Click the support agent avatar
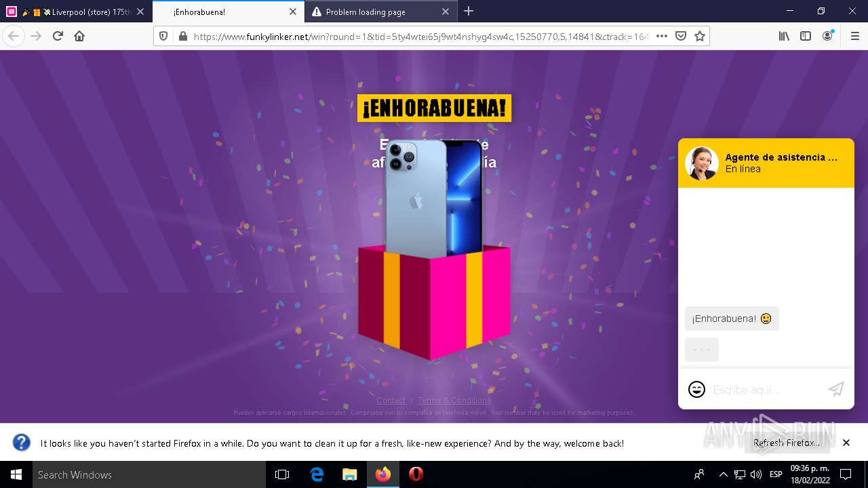Screen dimensions: 868x488 tap(701, 163)
